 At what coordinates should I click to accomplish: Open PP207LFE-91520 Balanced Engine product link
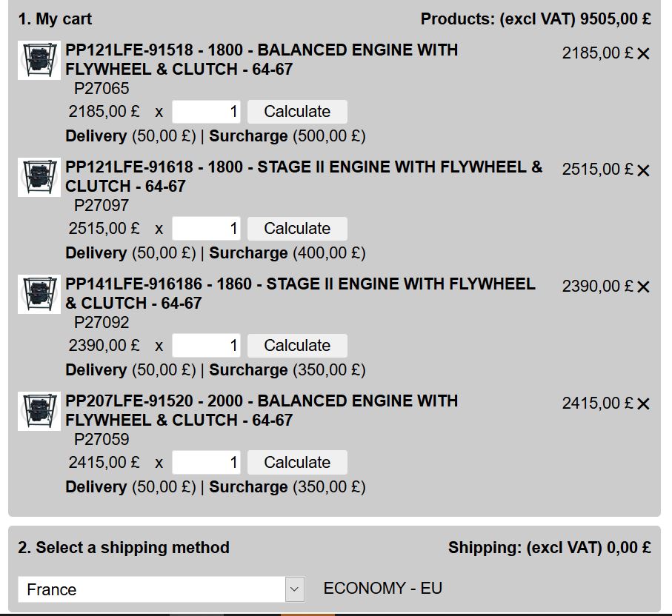262,410
